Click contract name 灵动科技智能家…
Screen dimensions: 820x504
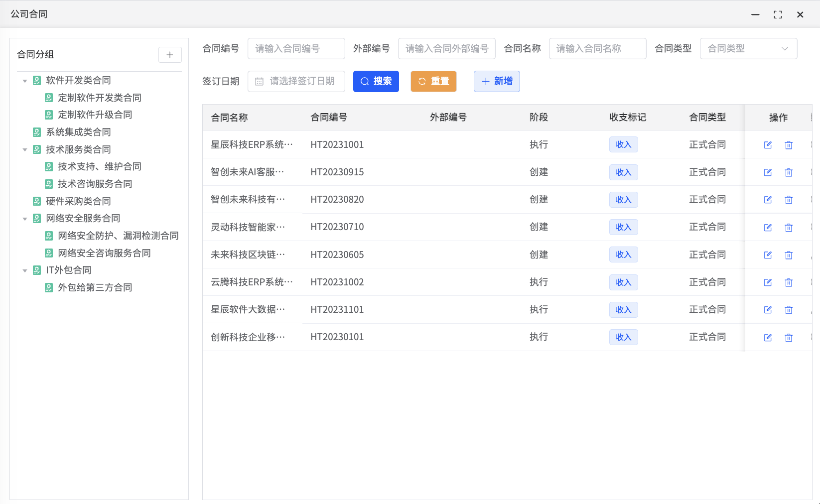[248, 227]
